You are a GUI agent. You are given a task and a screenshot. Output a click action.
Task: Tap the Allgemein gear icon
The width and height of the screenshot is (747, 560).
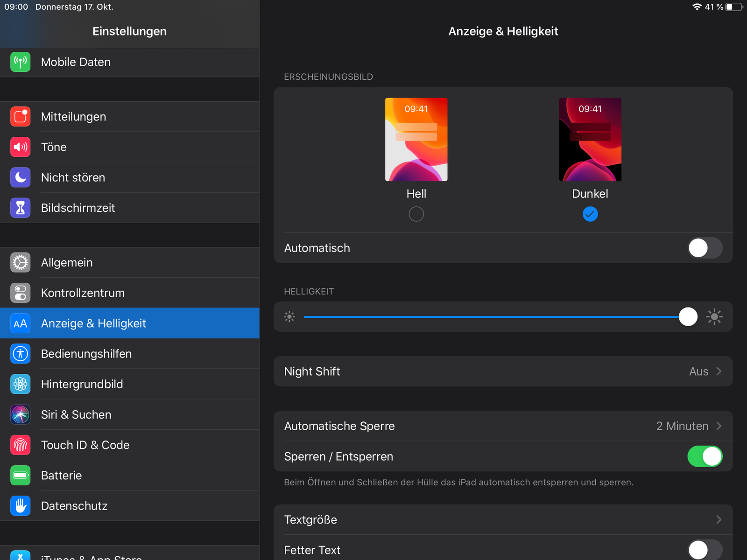coord(21,262)
